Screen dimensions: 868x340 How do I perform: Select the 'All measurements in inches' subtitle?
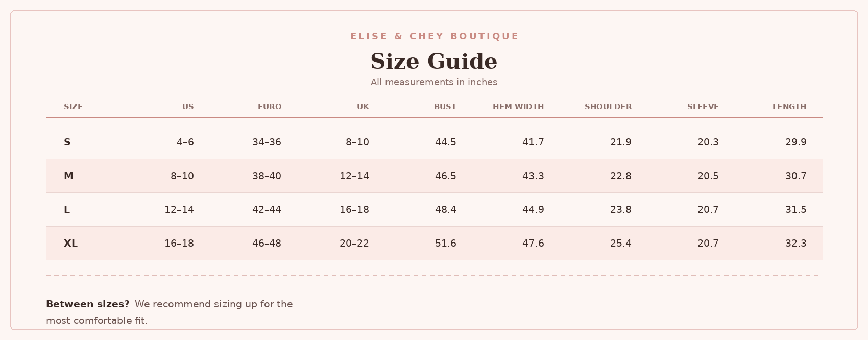pyautogui.click(x=434, y=82)
